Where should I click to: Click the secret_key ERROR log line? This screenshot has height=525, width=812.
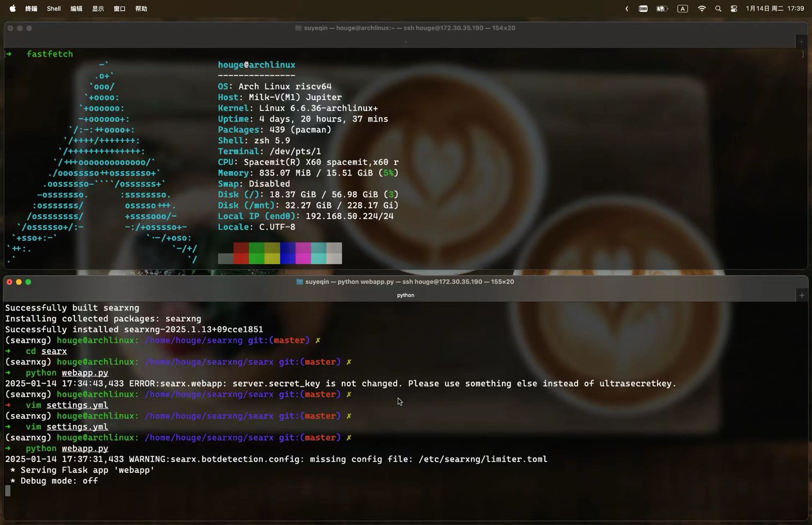341,384
